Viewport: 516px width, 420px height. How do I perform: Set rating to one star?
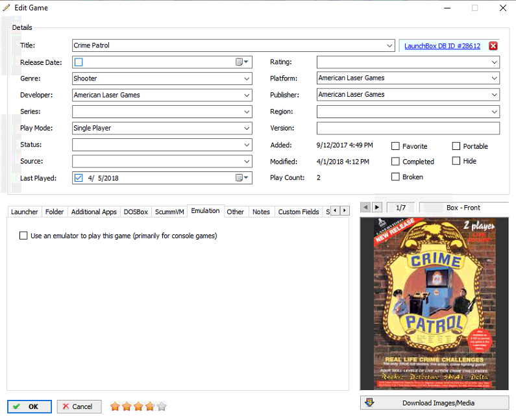115,406
